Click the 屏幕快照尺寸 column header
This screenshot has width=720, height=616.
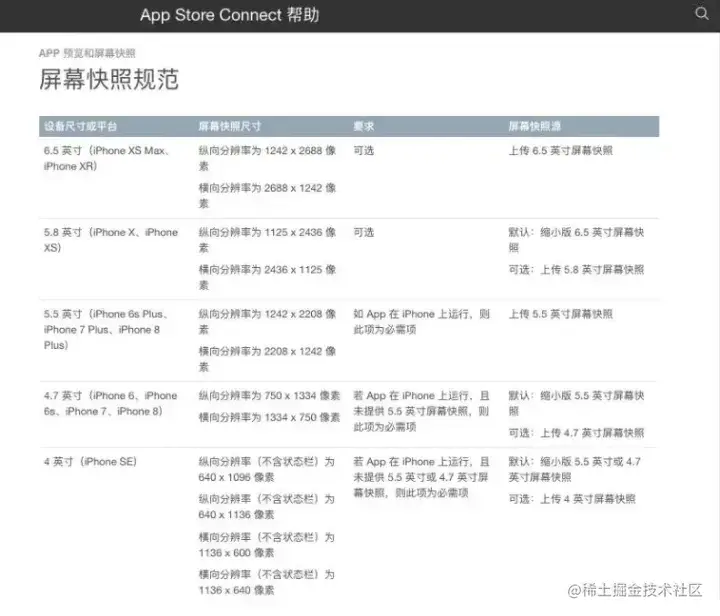(230, 126)
